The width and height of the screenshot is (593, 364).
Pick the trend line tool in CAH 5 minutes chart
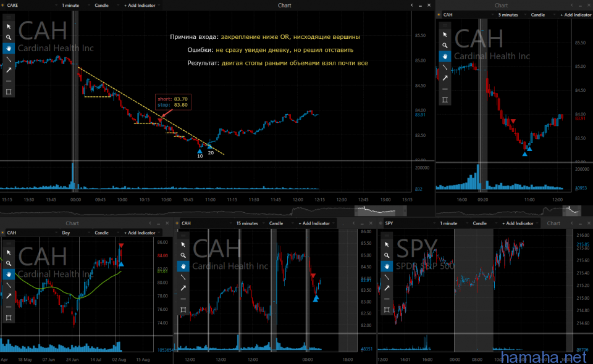(x=445, y=67)
